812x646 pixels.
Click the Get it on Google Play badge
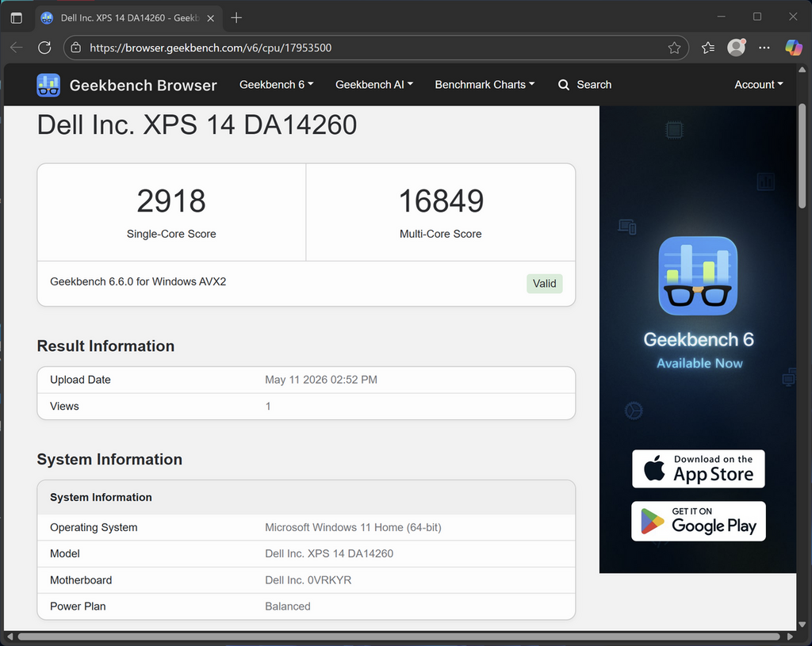(698, 522)
